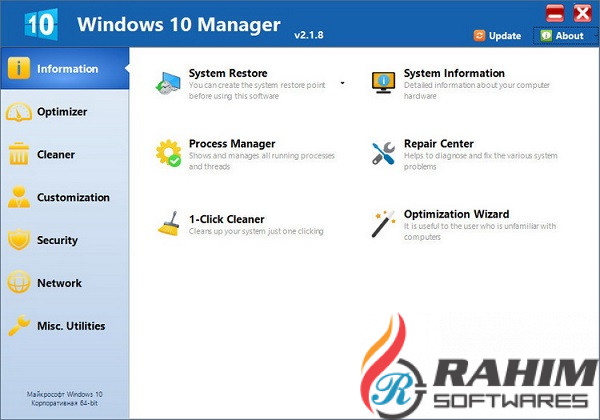The width and height of the screenshot is (600, 420).
Task: Click the Cleaner trash can icon
Action: [19, 154]
